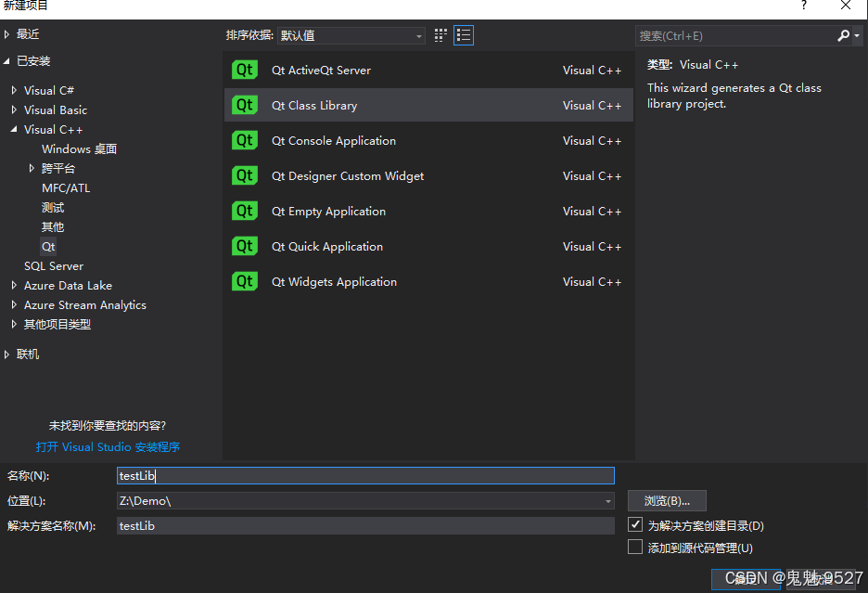
Task: Select Qt Console Application template
Action: (x=428, y=140)
